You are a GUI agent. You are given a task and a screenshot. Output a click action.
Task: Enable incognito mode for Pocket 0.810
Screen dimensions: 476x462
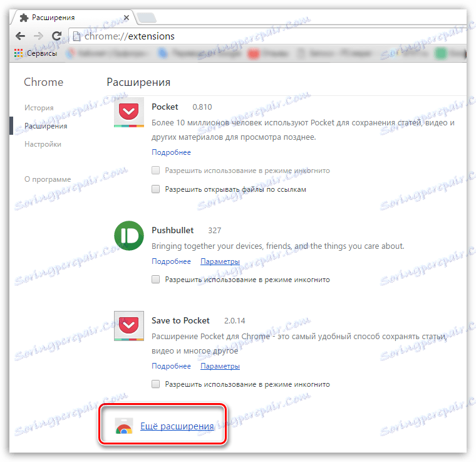pyautogui.click(x=156, y=171)
